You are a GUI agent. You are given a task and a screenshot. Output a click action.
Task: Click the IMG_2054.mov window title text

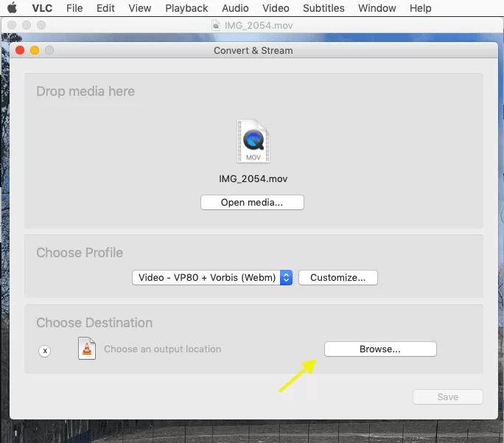coord(259,25)
